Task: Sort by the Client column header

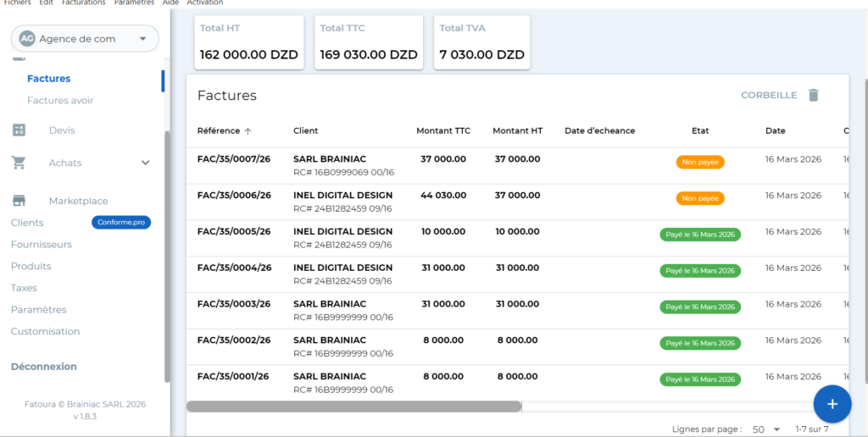Action: [x=305, y=131]
